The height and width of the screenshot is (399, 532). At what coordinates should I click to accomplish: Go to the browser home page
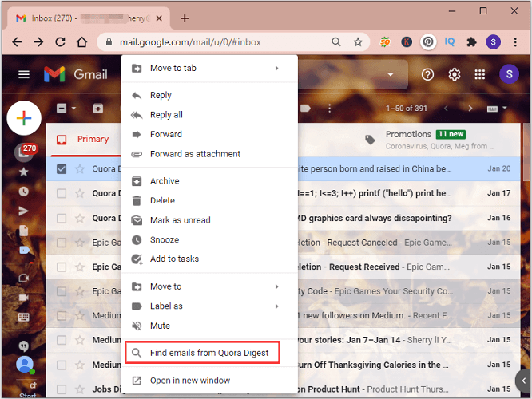coord(81,42)
